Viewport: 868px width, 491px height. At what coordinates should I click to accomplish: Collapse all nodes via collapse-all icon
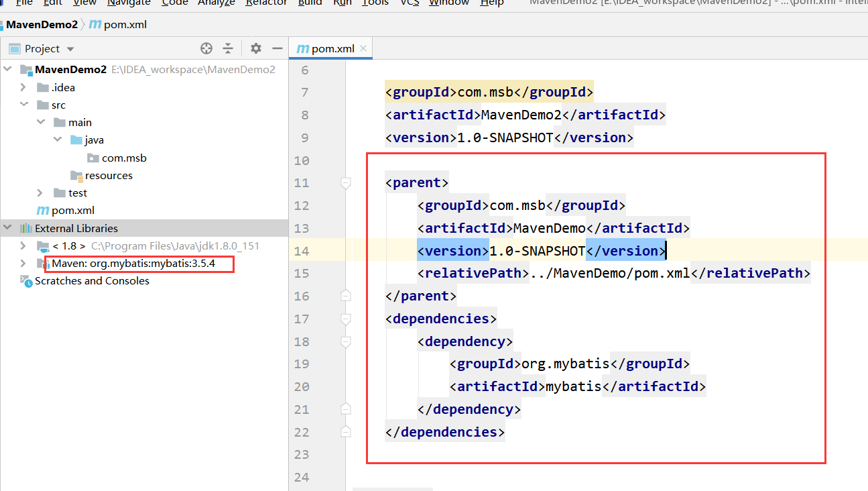pos(228,48)
